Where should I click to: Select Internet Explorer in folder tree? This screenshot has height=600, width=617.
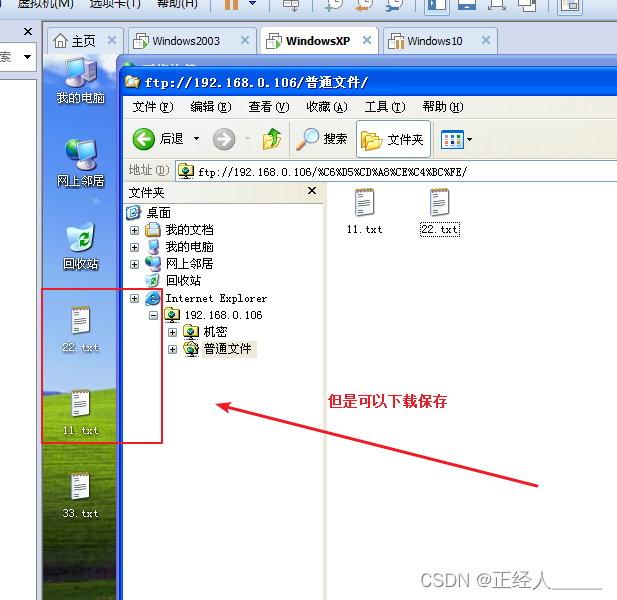pos(216,298)
